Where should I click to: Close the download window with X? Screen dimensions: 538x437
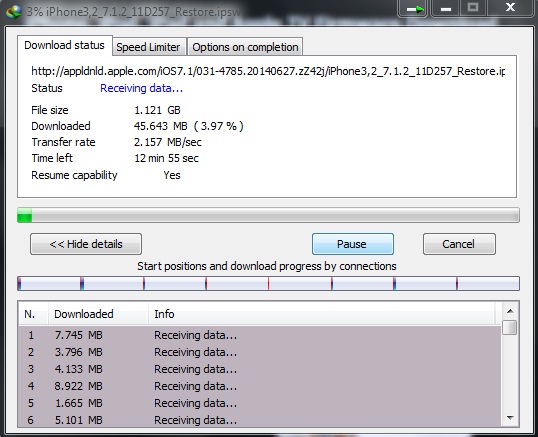510,8
